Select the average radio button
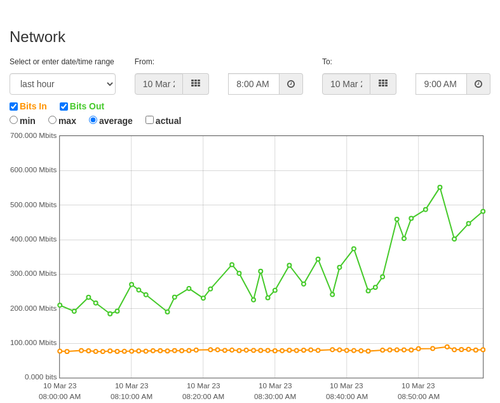The width and height of the screenshot is (500, 403). point(93,120)
